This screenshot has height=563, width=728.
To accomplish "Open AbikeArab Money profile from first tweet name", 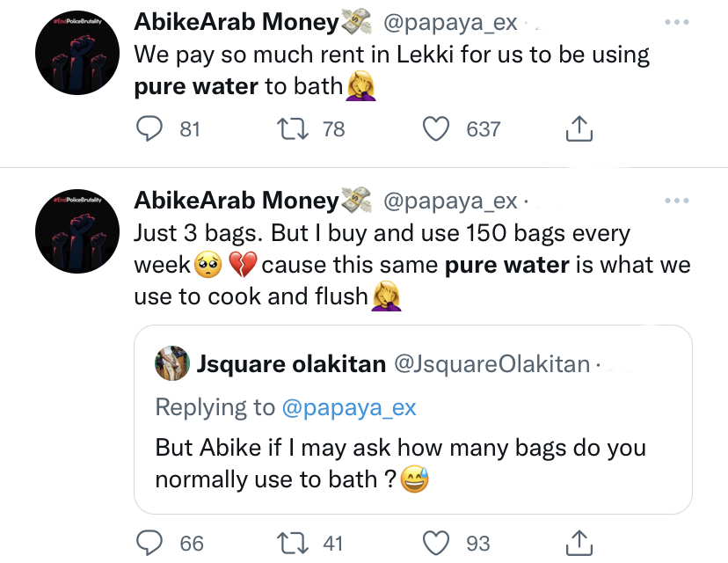I will 236,24.
